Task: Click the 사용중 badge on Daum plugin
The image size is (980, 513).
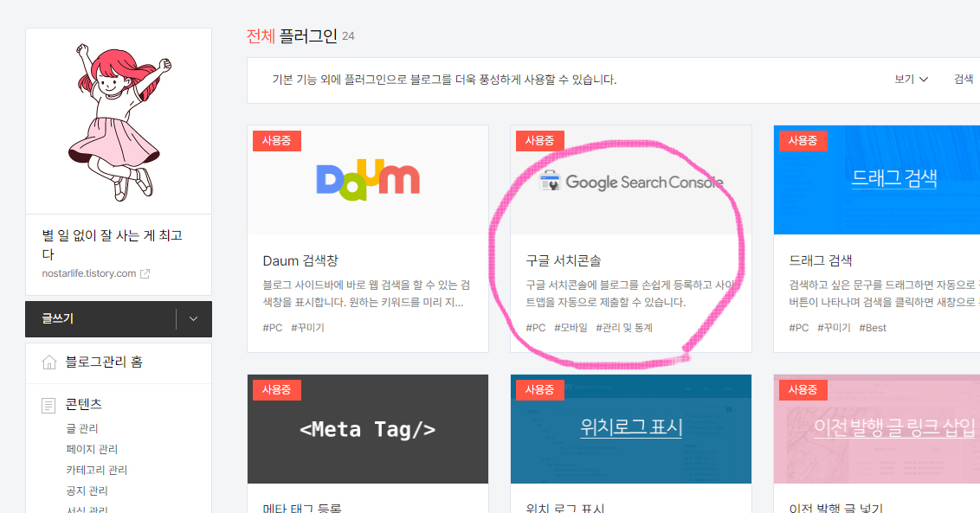Action: point(277,141)
